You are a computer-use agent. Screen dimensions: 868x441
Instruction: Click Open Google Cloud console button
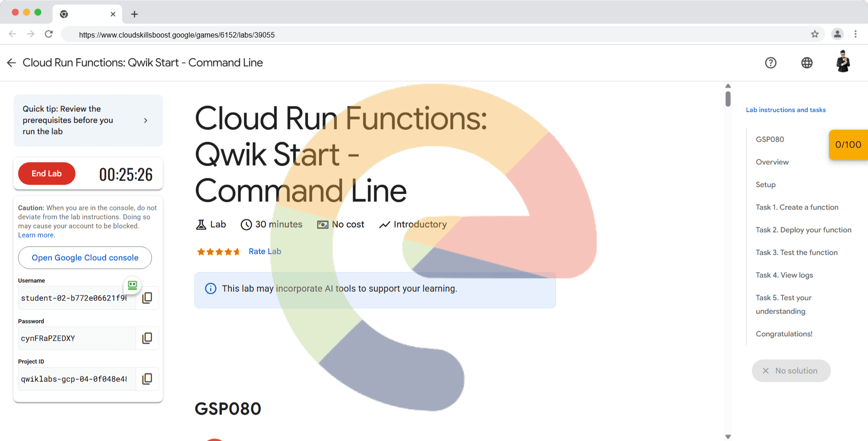pos(85,258)
